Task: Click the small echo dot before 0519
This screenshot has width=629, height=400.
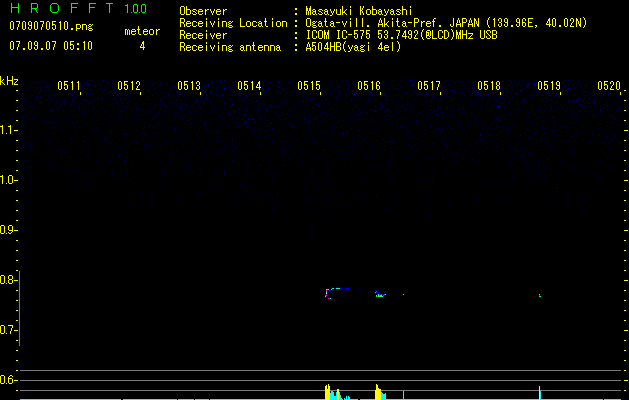Action: [540, 296]
